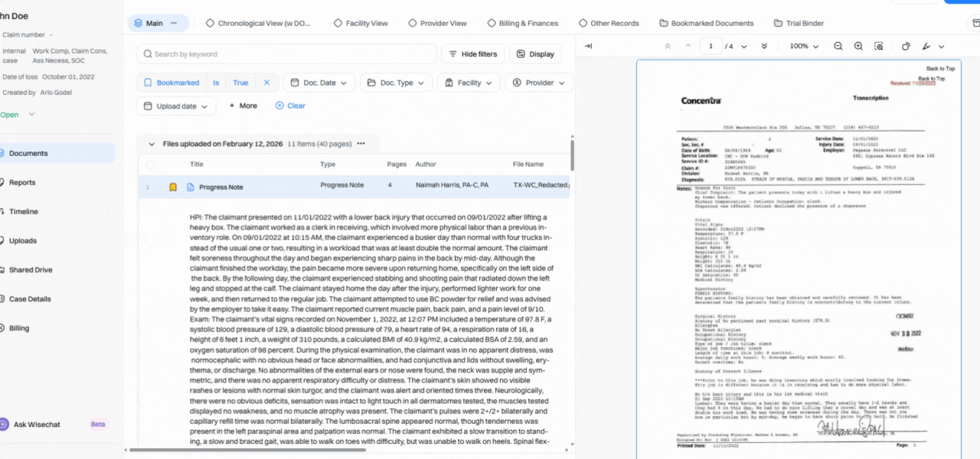Open the 100% zoom level dropdown
This screenshot has height=459, width=980.
pos(804,46)
